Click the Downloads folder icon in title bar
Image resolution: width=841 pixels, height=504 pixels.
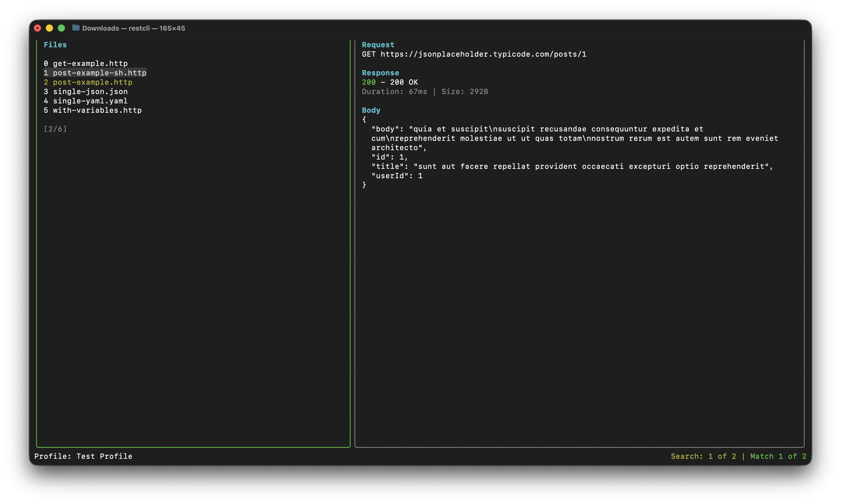pyautogui.click(x=76, y=28)
